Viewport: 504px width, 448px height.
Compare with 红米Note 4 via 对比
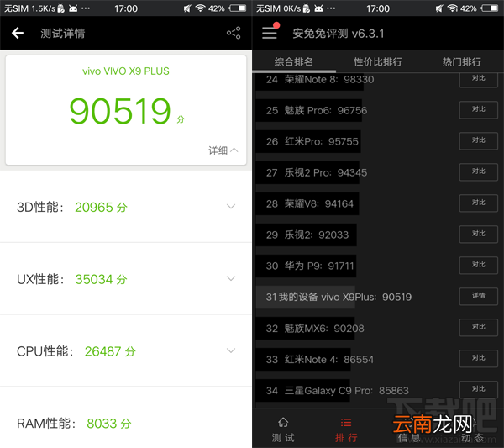coord(479,359)
